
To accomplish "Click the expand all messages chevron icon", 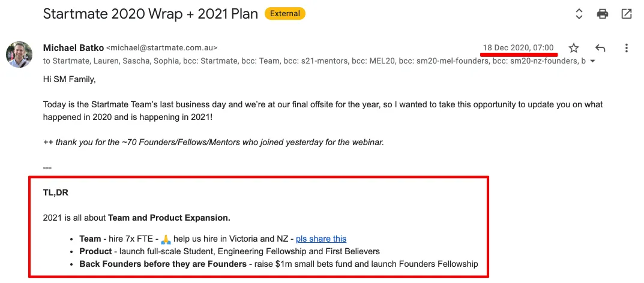I will (579, 14).
